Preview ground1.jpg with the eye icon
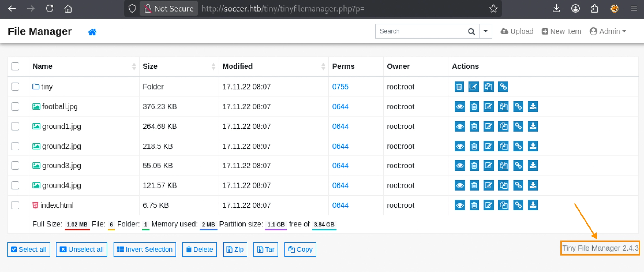644x272 pixels. tap(460, 126)
